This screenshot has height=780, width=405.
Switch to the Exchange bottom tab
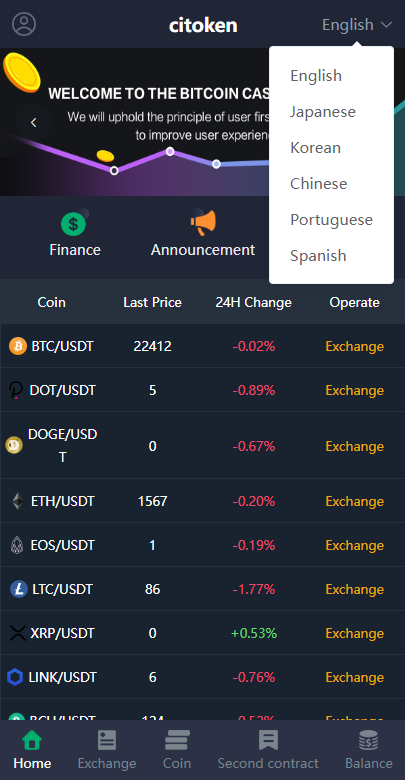[x=107, y=750]
